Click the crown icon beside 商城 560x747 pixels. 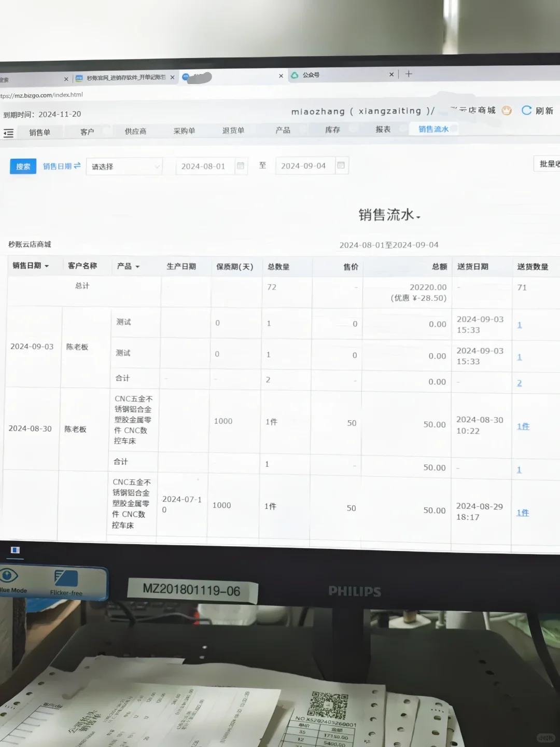(507, 110)
